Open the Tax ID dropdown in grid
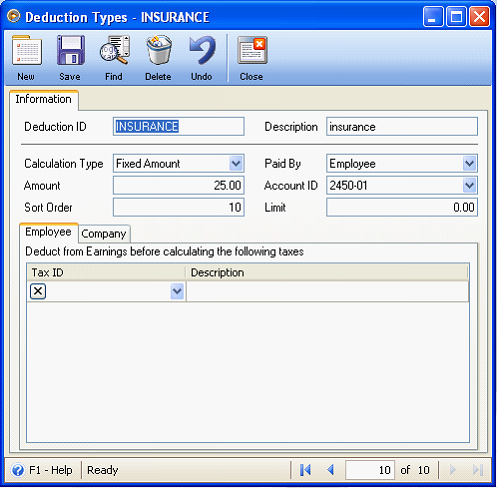 coord(177,291)
